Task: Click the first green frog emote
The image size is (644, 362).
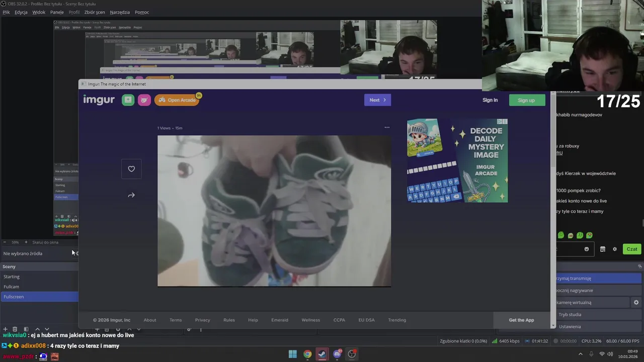Action: pyautogui.click(x=561, y=235)
